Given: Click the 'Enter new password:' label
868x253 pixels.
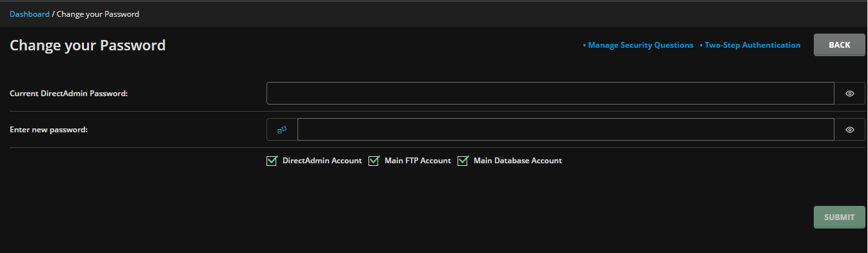Looking at the screenshot, I should coord(48,130).
